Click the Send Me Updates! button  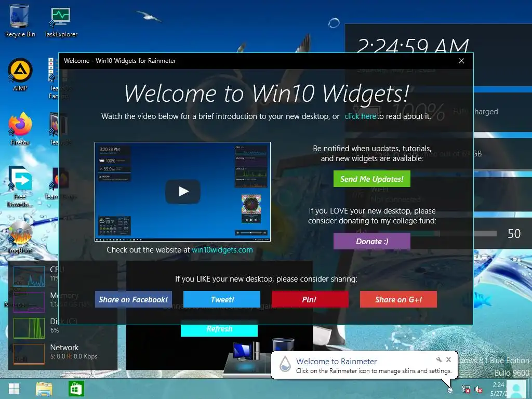372,179
